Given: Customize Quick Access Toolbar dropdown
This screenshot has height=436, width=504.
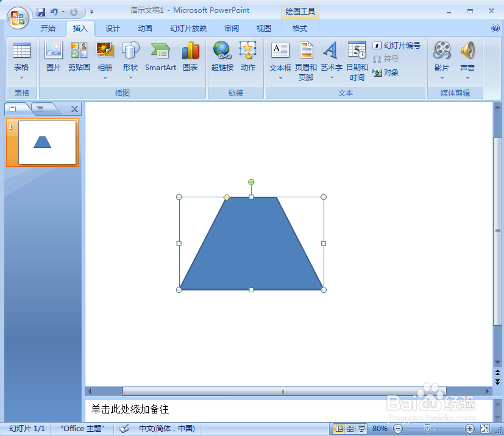Looking at the screenshot, I should tap(91, 12).
